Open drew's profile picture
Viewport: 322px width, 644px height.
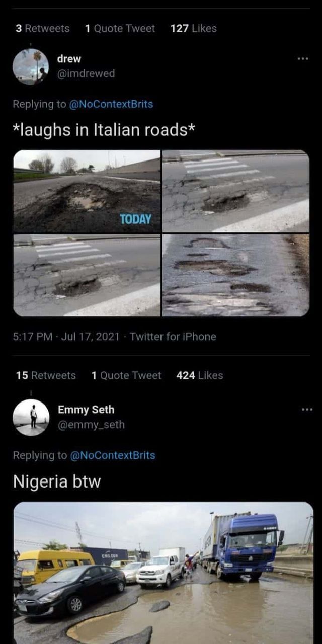[x=31, y=66]
